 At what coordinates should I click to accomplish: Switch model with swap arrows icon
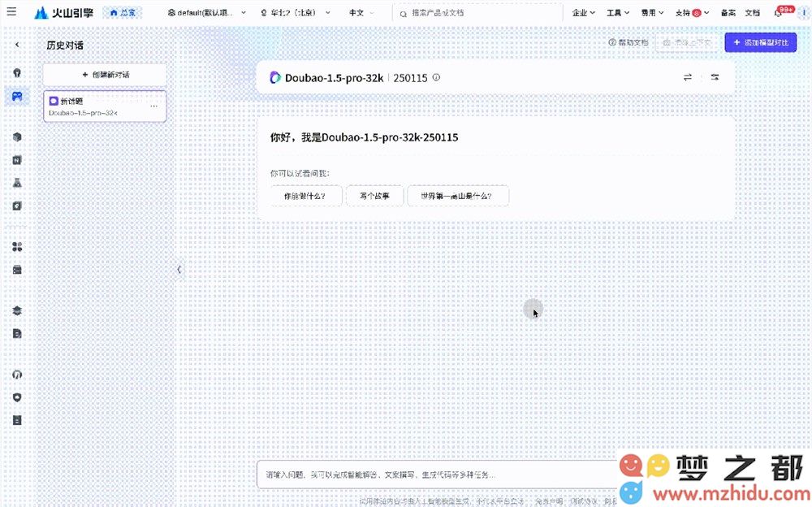pos(688,77)
